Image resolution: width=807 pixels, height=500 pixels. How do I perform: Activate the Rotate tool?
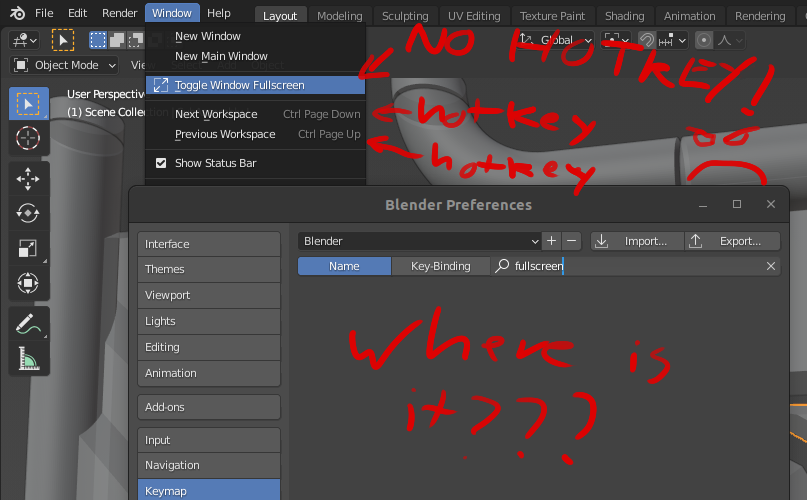(28, 213)
